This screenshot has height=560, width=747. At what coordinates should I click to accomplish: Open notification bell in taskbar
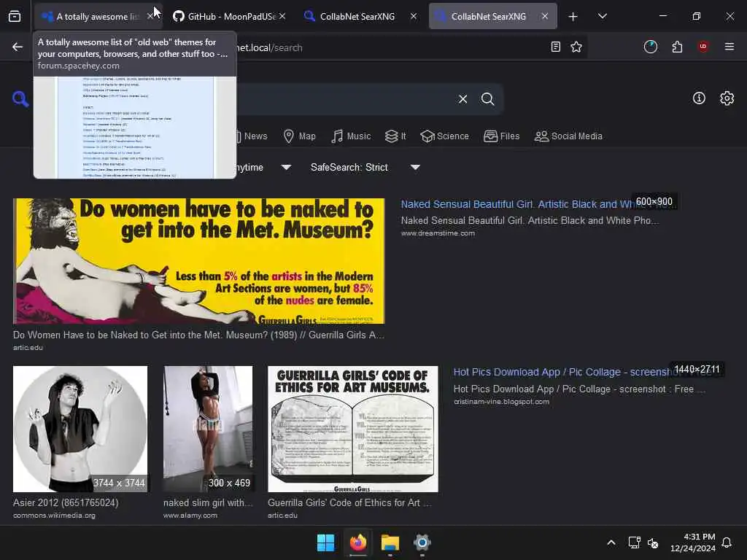pyautogui.click(x=727, y=542)
